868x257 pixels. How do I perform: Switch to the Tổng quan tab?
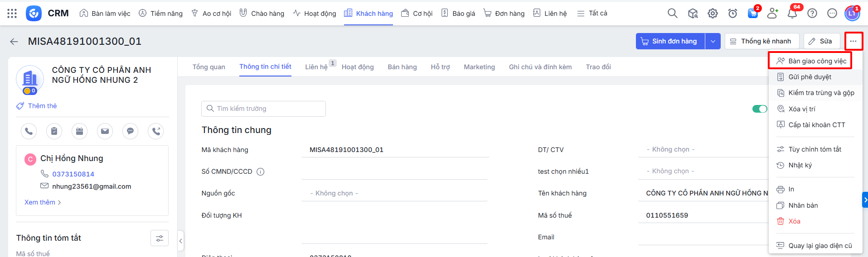tap(209, 67)
